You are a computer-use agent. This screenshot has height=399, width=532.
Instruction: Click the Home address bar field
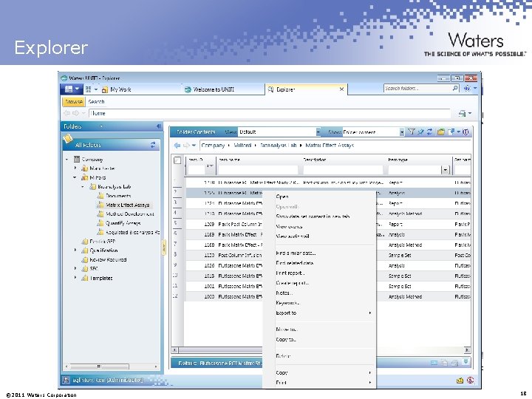pos(270,113)
